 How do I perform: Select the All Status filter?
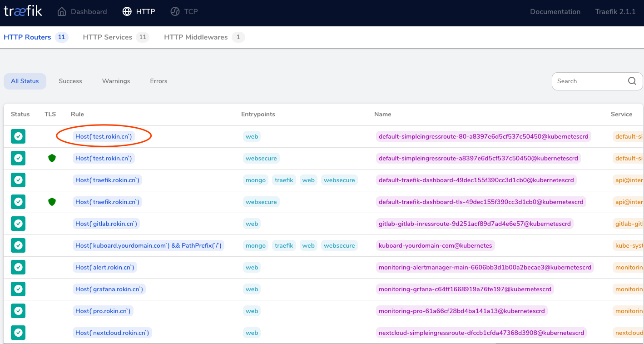click(25, 81)
